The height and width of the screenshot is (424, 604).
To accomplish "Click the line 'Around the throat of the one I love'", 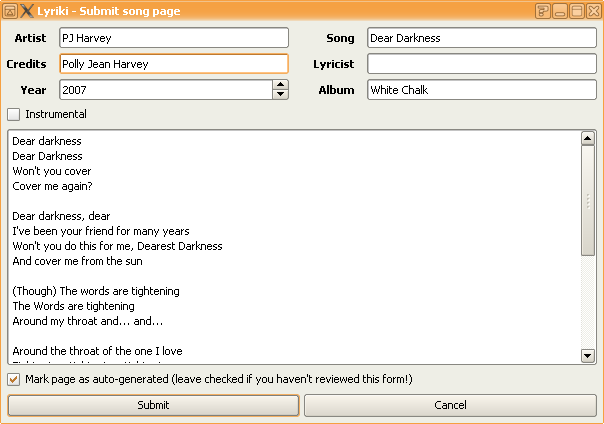I will (97, 351).
